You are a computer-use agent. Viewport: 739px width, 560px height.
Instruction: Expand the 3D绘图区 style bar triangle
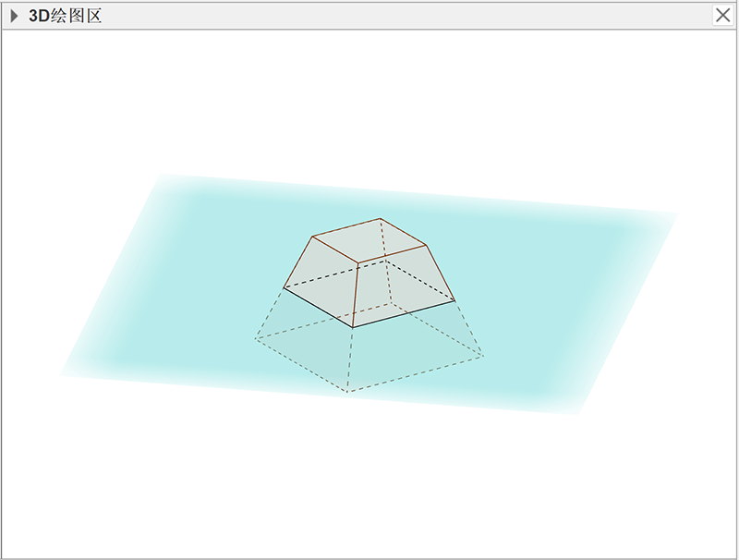(x=14, y=16)
